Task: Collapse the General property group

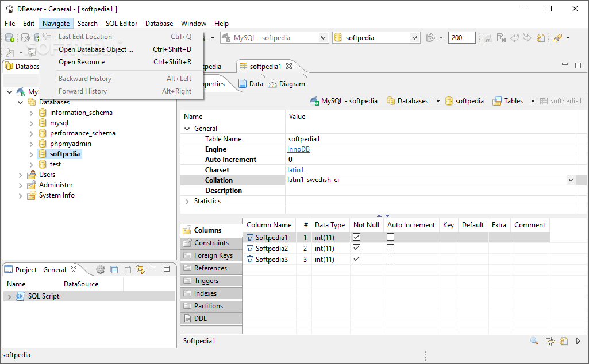Action: [x=187, y=129]
